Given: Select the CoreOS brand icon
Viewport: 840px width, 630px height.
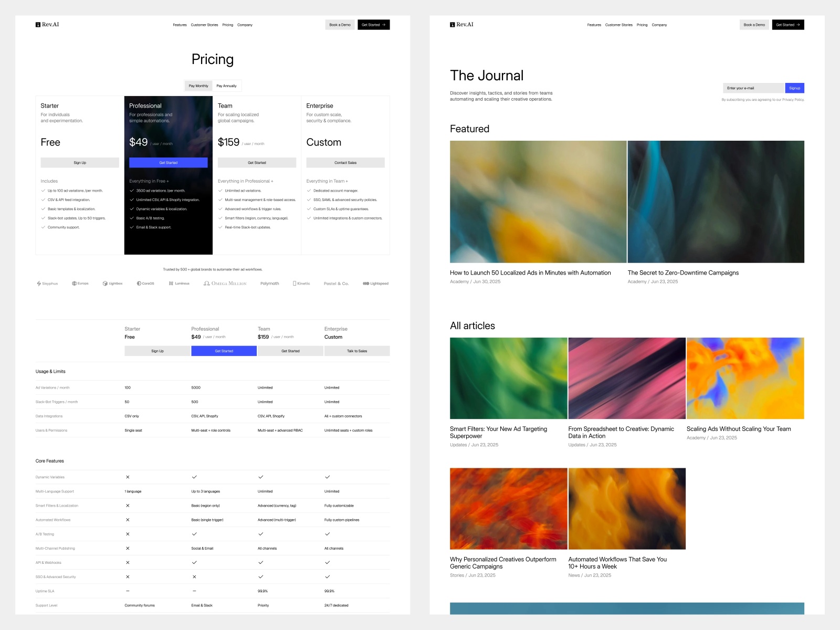Looking at the screenshot, I should tap(138, 283).
